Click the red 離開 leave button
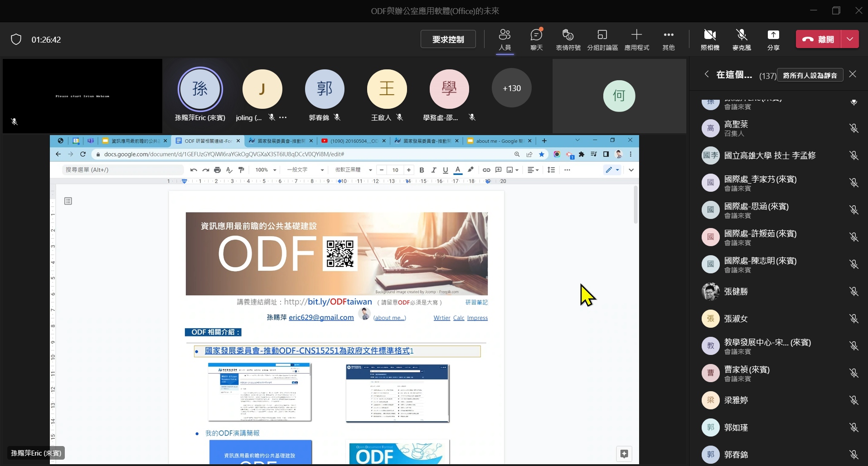The height and width of the screenshot is (466, 868). pyautogui.click(x=819, y=39)
